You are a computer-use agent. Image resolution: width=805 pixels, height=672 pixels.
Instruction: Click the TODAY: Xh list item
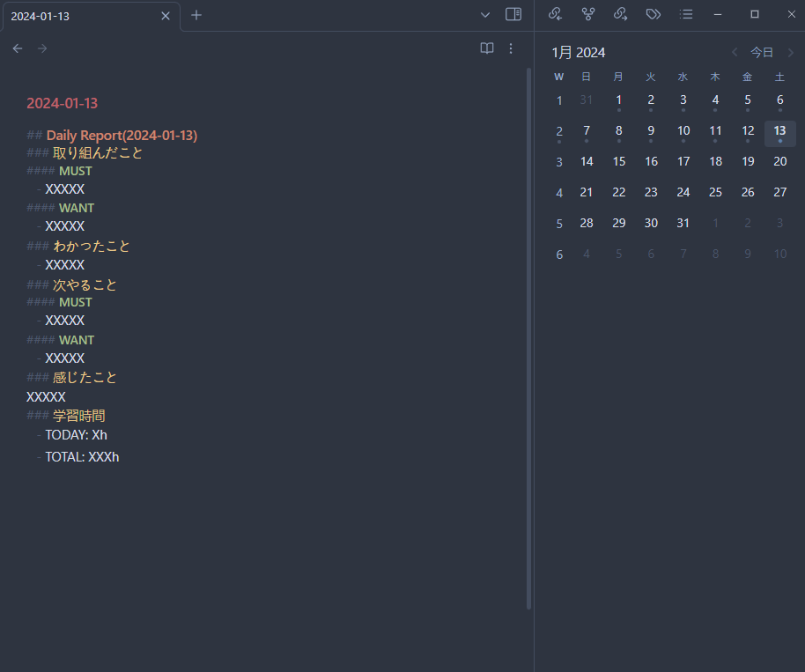tap(76, 435)
